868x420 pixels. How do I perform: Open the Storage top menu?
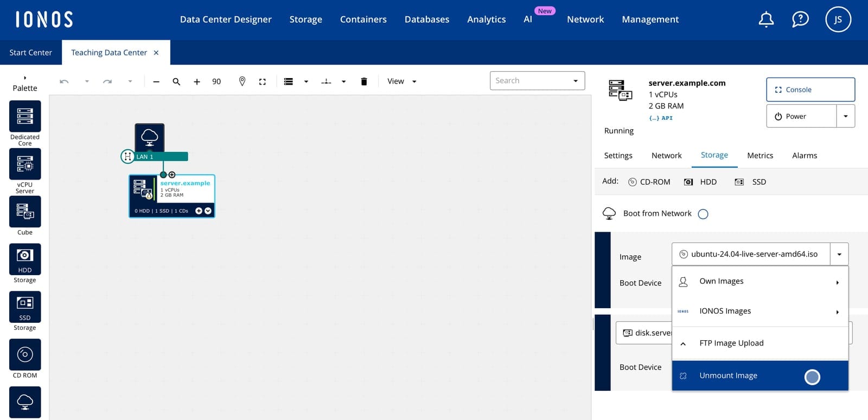click(x=306, y=20)
